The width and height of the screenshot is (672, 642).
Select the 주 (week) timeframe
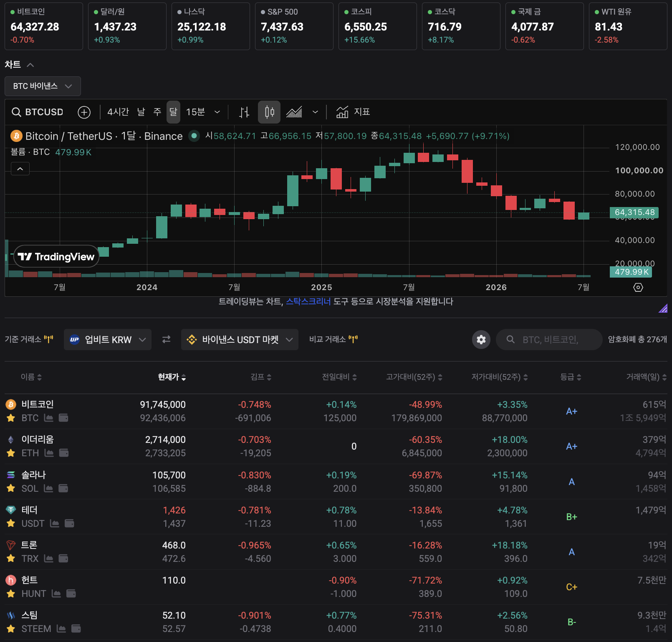coord(157,112)
